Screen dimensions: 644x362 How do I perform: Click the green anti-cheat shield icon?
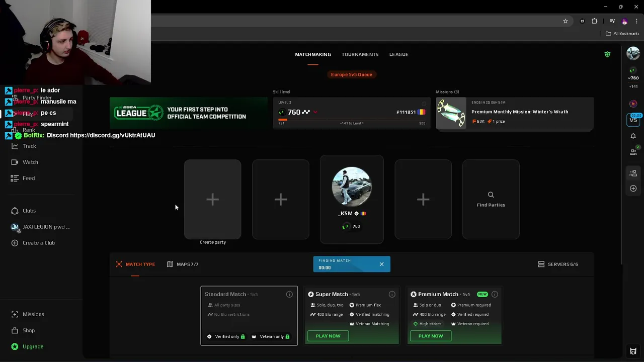607,54
